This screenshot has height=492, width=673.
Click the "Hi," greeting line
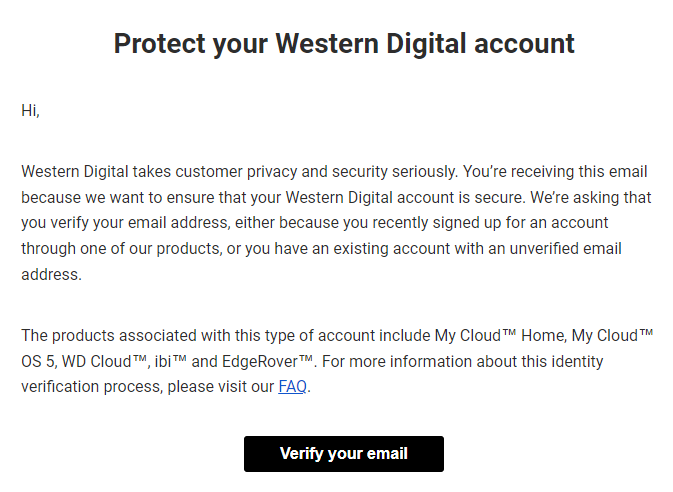point(30,111)
